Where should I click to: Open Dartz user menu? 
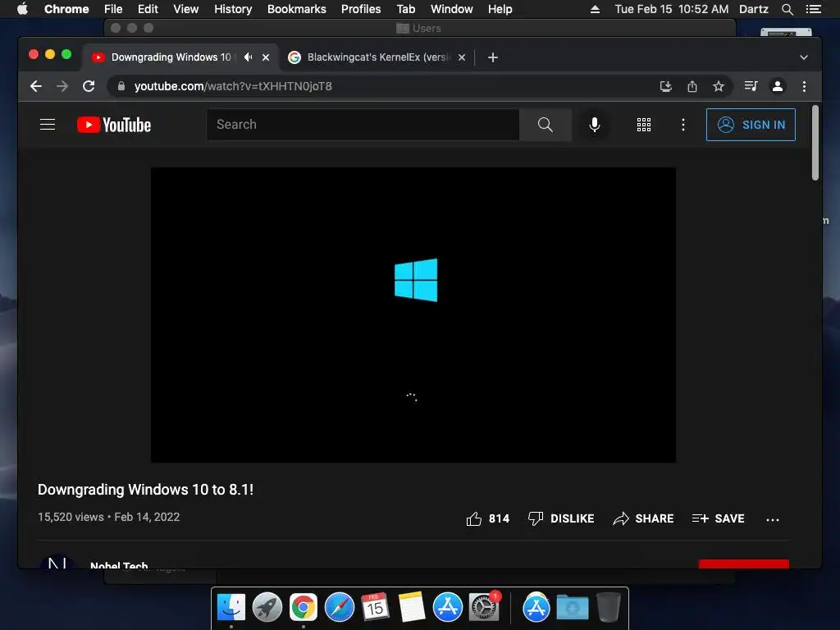[753, 9]
